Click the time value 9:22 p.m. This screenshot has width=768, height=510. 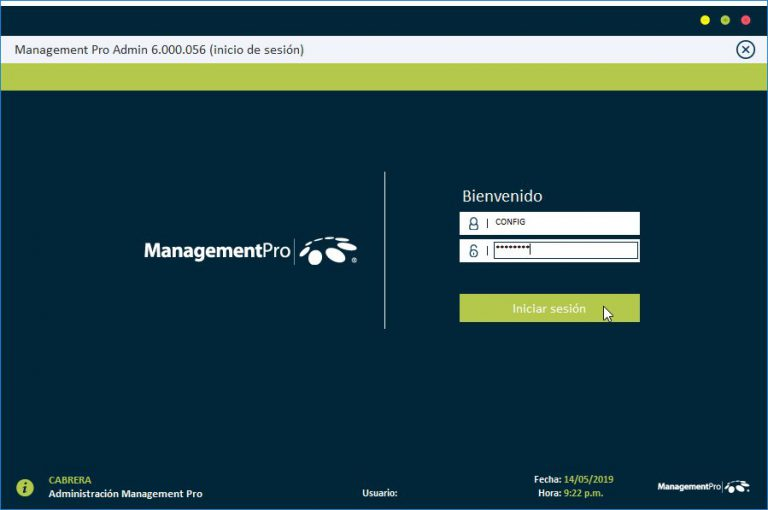pyautogui.click(x=583, y=493)
